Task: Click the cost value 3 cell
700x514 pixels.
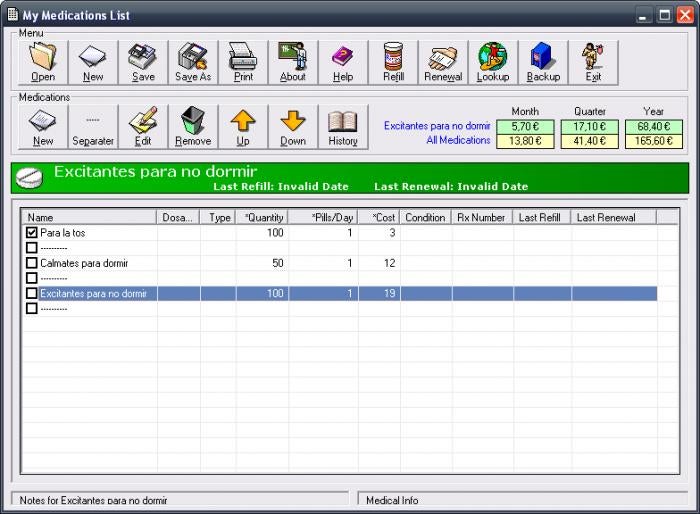Action: [379, 233]
